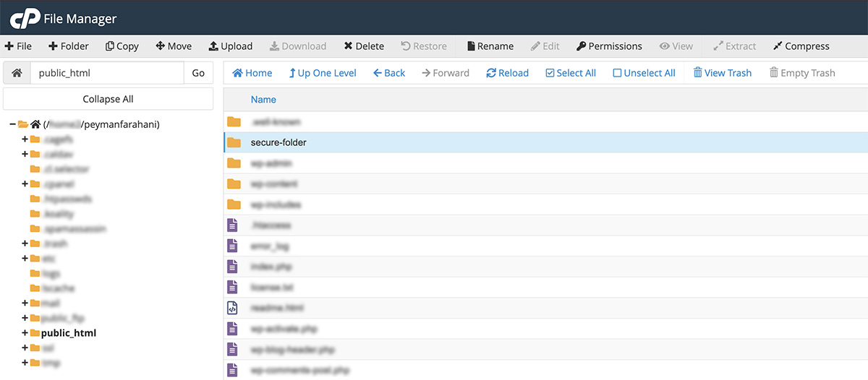Click the path input field

(x=107, y=73)
